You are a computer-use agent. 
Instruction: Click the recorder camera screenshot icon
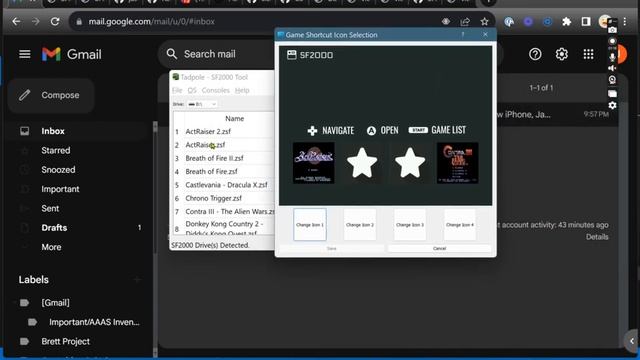[x=612, y=30]
